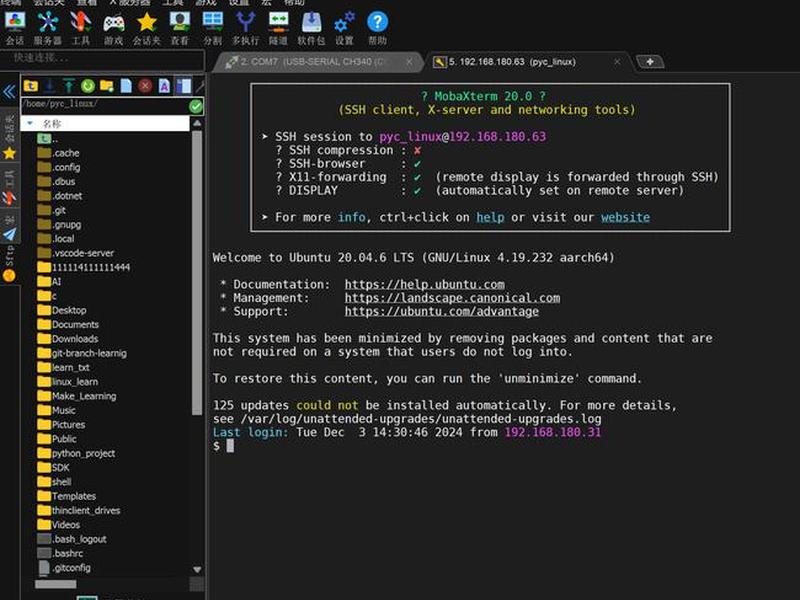Open the 会话 (Session) toolbar icon
This screenshot has height=600, width=800.
point(15,28)
